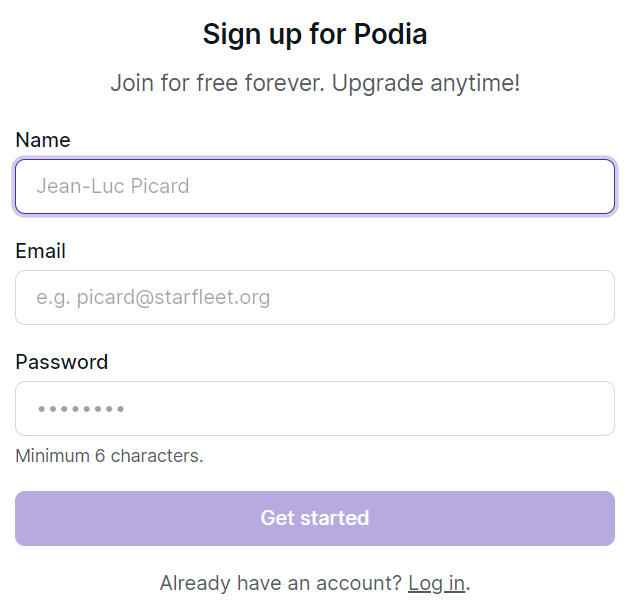Click the Jean-Luc Picard placeholder text

click(113, 187)
